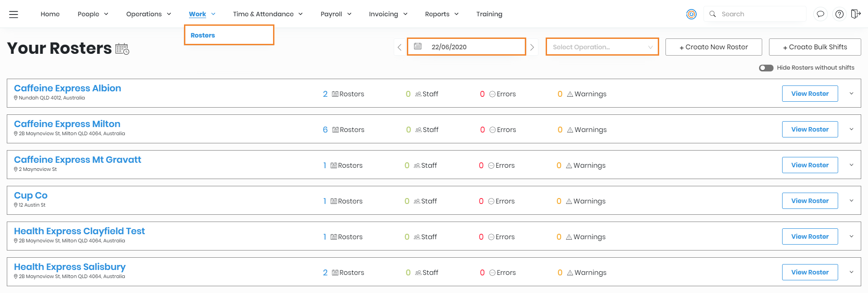Viewport: 868px width, 293px height.
Task: Advance to next week with right arrow
Action: (x=532, y=47)
